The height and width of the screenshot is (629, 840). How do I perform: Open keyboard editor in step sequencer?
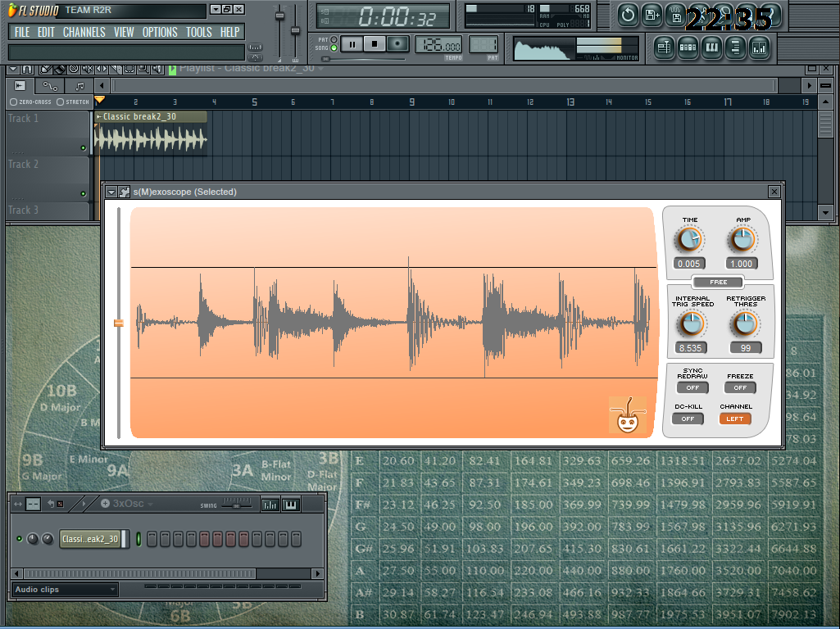tap(291, 505)
